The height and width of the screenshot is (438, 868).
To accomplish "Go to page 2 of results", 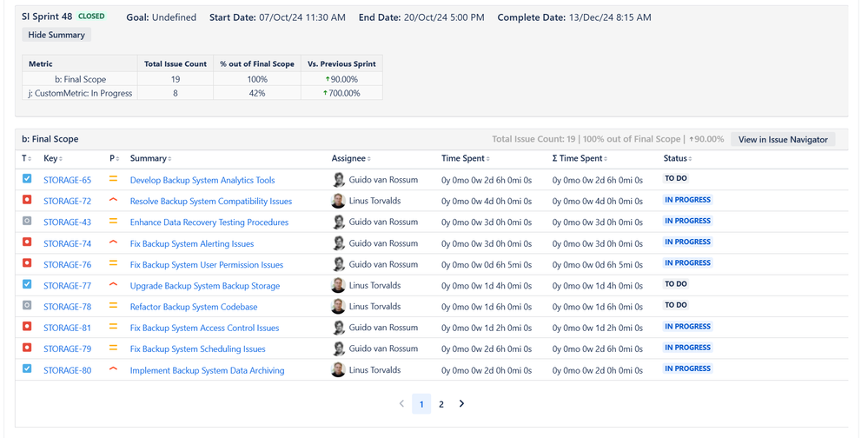I will coord(441,404).
